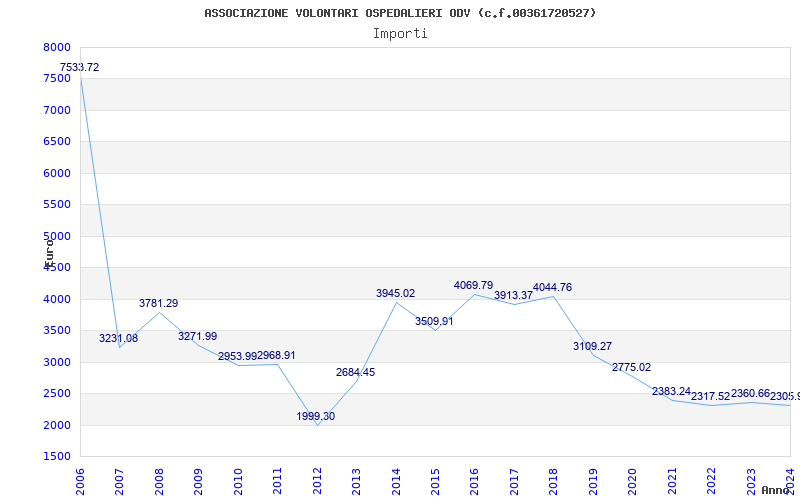Click the 2009 year axis label

click(x=198, y=482)
